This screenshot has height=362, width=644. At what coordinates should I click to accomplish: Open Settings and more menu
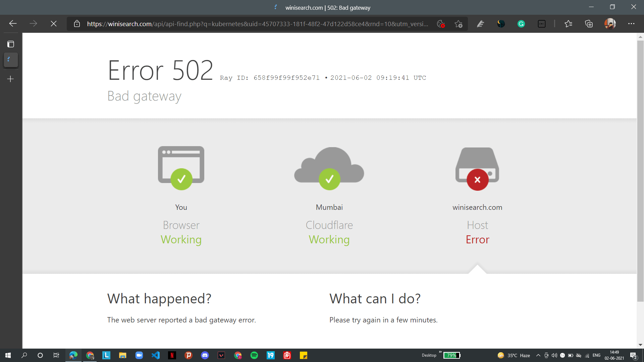pyautogui.click(x=631, y=24)
